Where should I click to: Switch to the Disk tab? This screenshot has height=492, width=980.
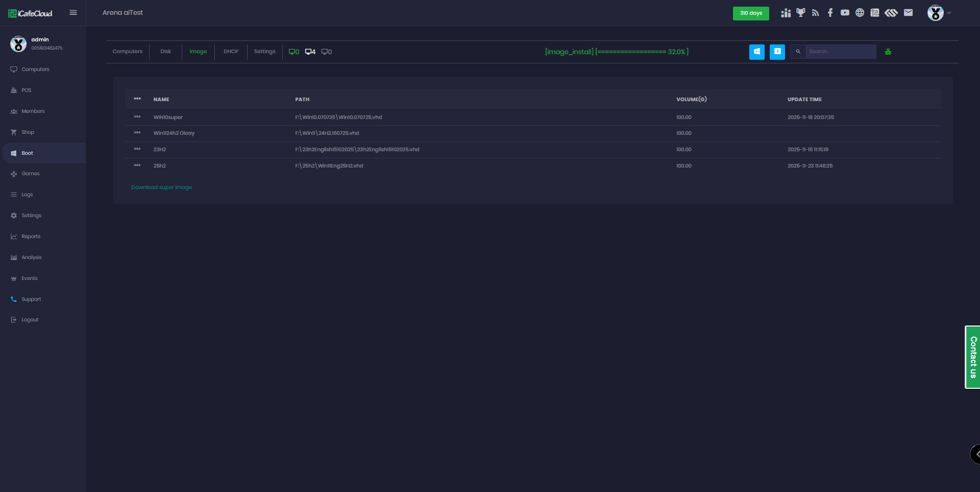click(165, 52)
